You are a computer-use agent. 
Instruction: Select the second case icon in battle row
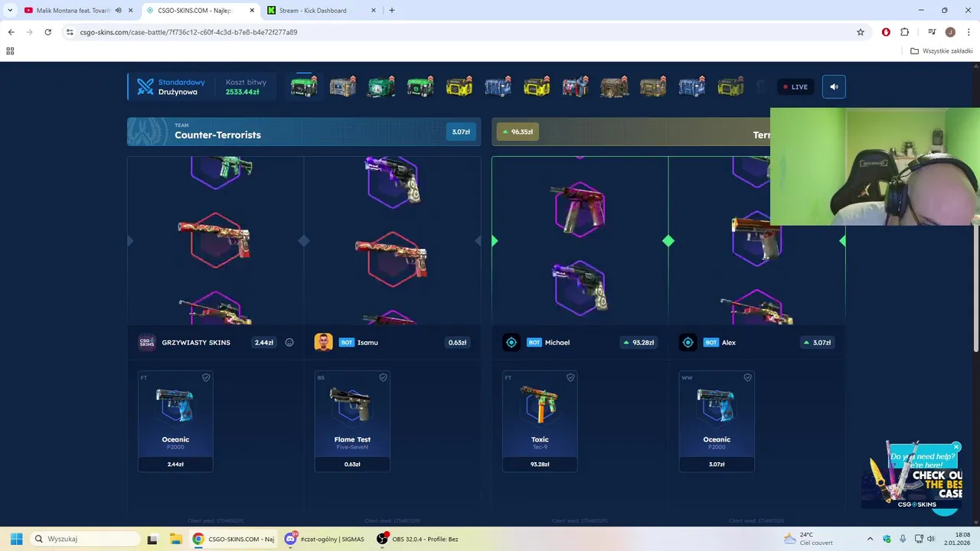tap(343, 86)
